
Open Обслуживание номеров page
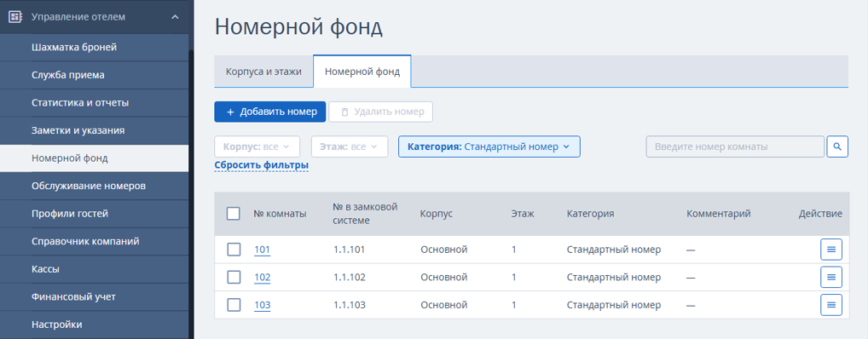click(x=94, y=186)
